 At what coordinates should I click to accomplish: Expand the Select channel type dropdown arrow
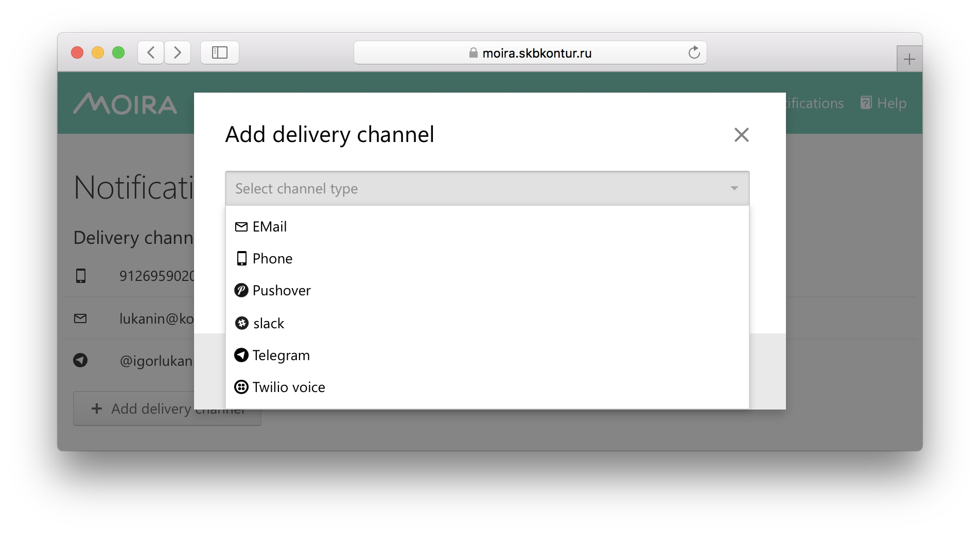(x=734, y=188)
